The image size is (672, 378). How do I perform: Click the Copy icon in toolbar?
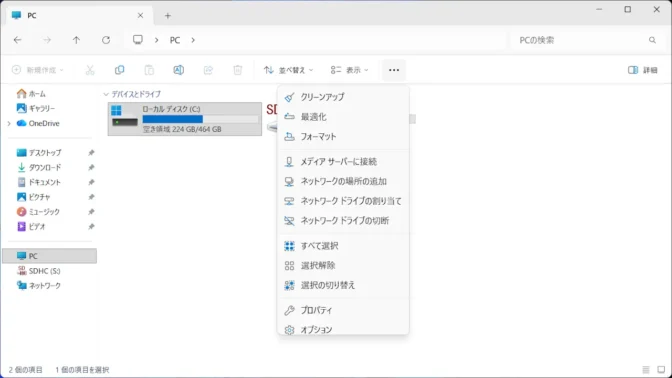click(120, 70)
